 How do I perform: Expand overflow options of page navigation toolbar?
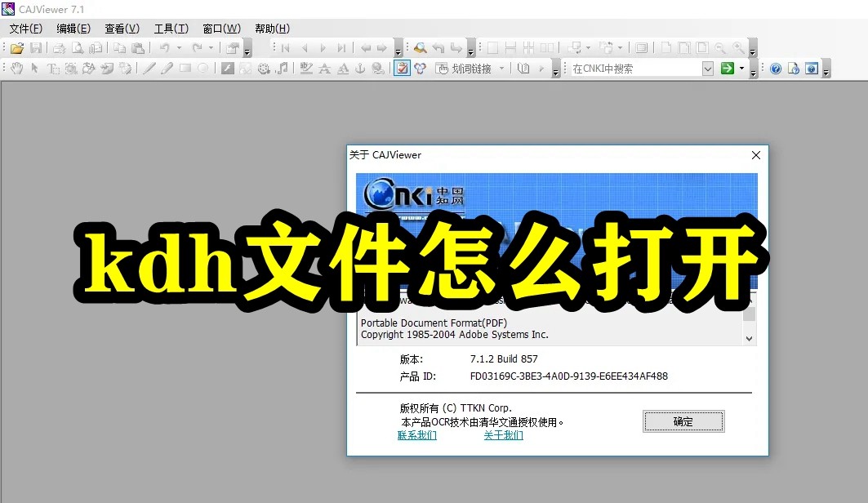(x=398, y=49)
